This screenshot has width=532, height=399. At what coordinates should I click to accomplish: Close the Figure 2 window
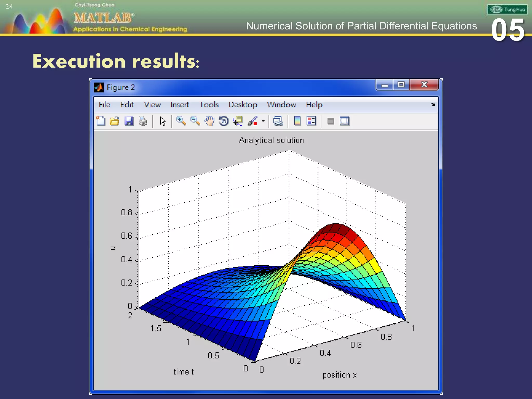coord(424,85)
